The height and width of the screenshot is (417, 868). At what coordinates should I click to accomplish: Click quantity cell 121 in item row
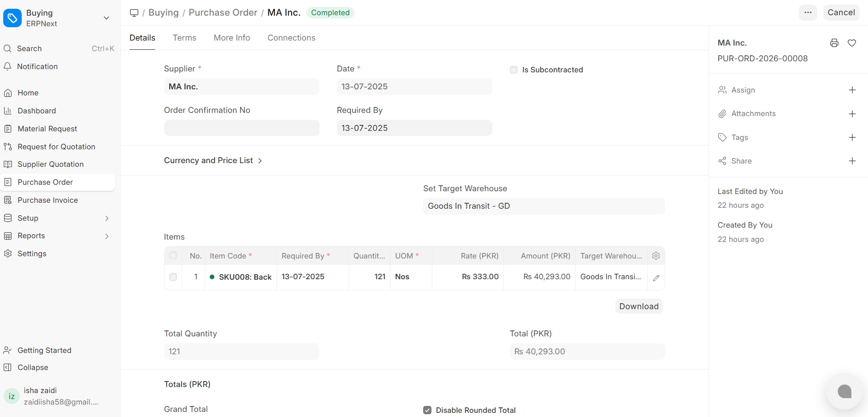[x=369, y=277]
